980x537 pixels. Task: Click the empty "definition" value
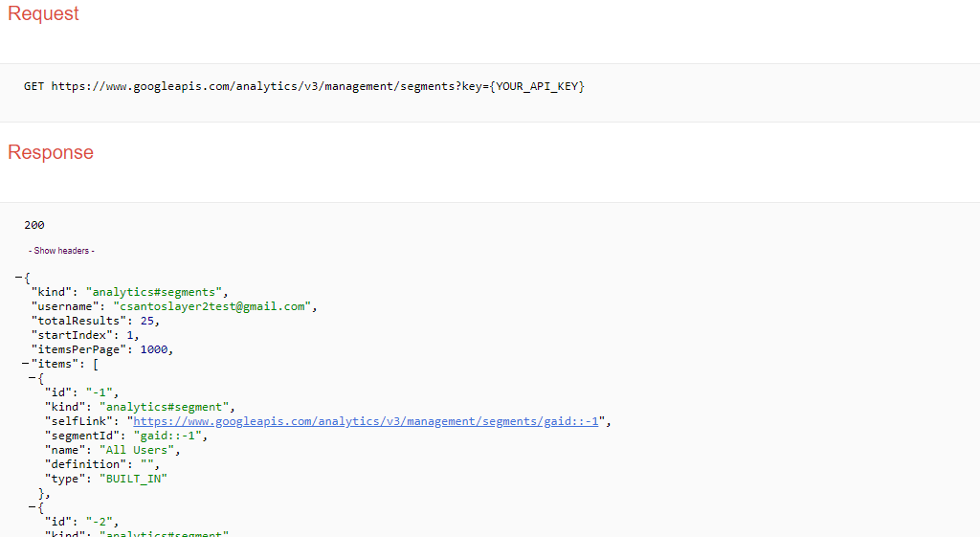tap(146, 464)
